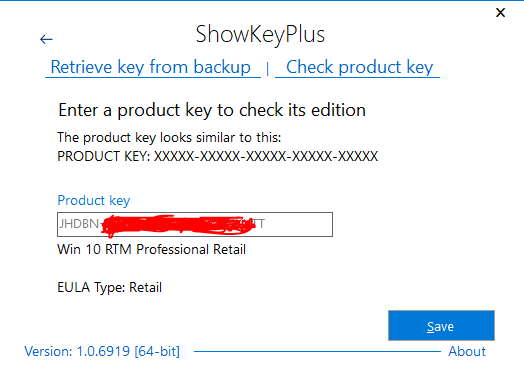Open the About link
This screenshot has width=524, height=380.
point(467,351)
